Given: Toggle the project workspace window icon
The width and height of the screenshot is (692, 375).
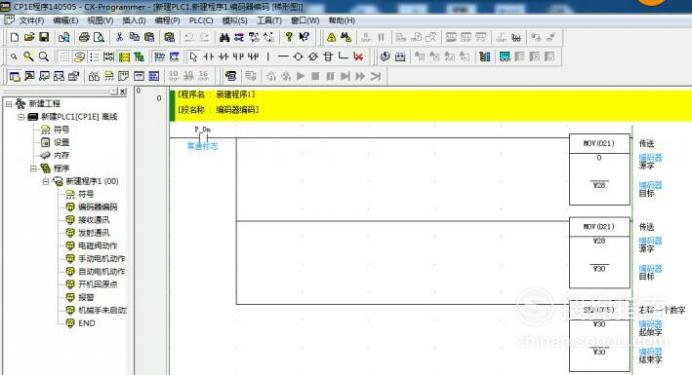Looking at the screenshot, I should coord(15,76).
